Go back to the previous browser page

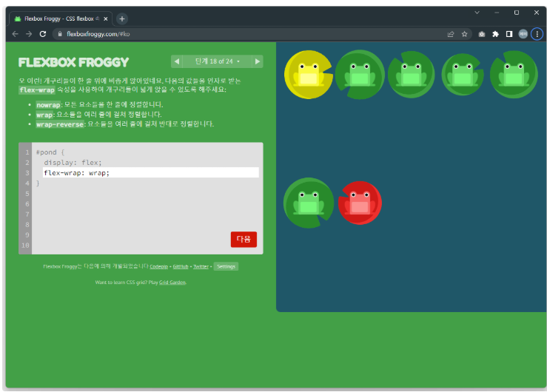point(15,34)
